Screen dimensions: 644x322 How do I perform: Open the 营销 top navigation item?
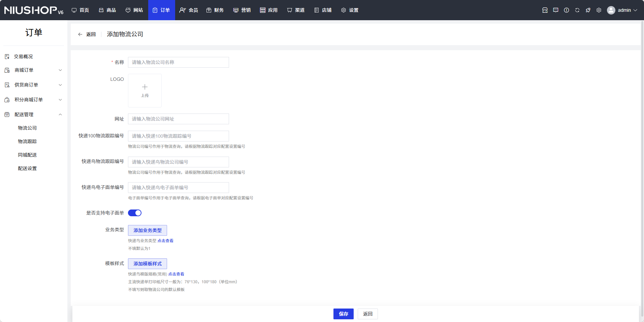pyautogui.click(x=242, y=10)
